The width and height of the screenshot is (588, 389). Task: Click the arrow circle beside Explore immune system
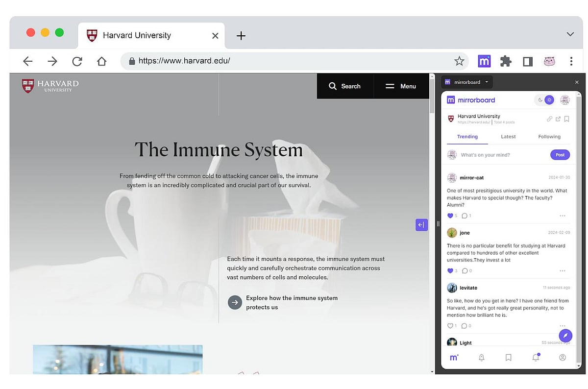[x=235, y=303]
